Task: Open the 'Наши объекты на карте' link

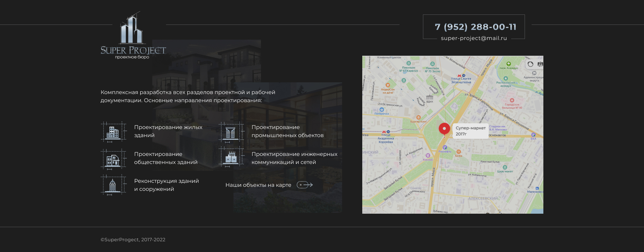Action: click(258, 185)
